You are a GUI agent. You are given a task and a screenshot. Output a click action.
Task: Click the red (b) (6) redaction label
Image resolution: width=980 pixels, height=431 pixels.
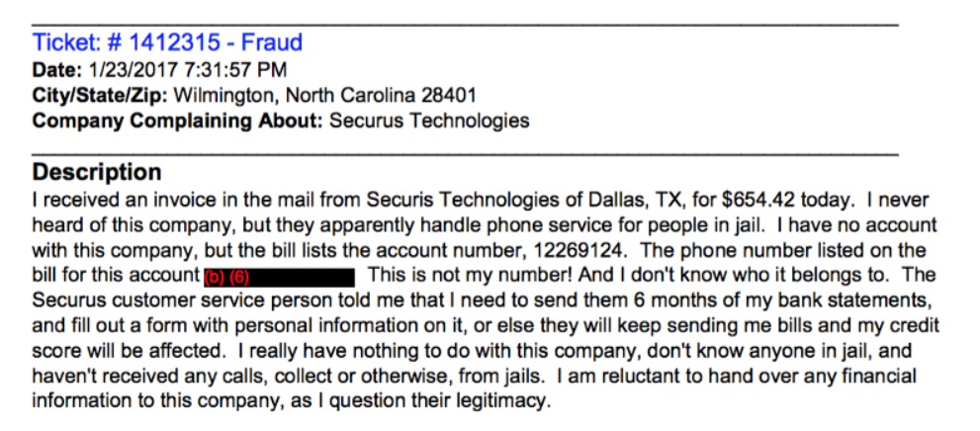tap(226, 278)
